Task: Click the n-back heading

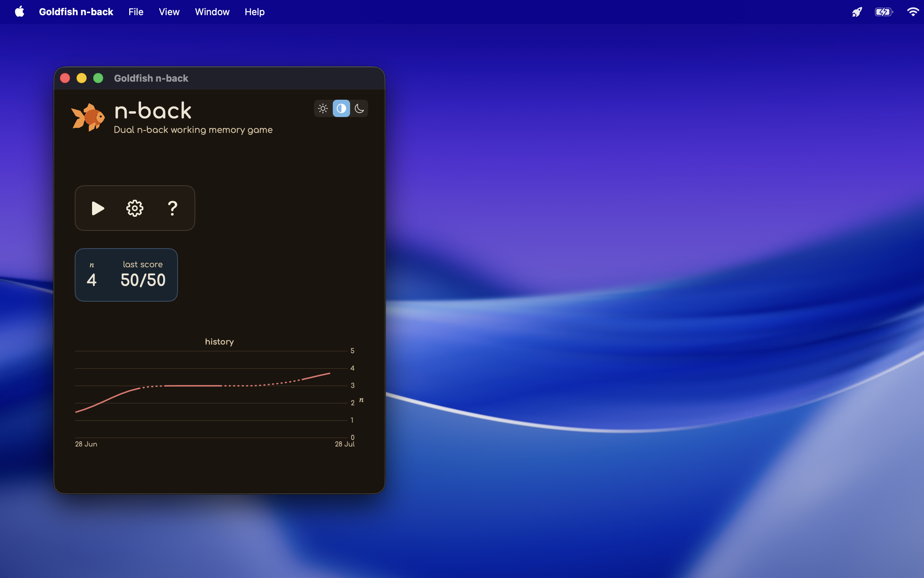Action: 153,111
